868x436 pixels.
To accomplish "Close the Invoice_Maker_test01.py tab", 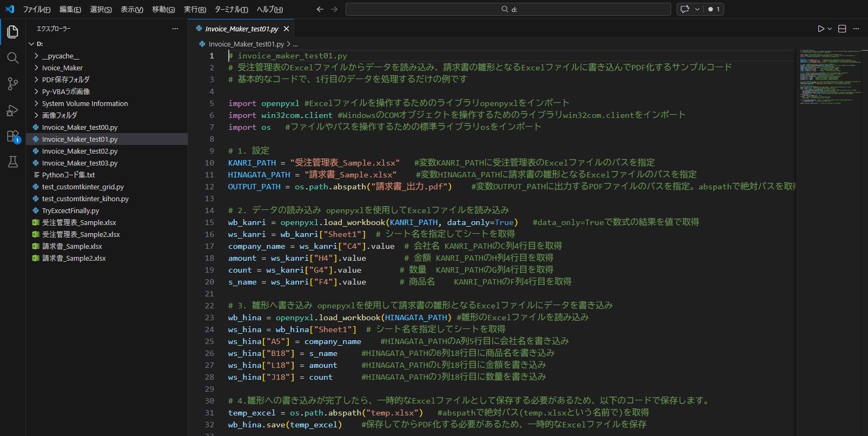I will coord(286,29).
